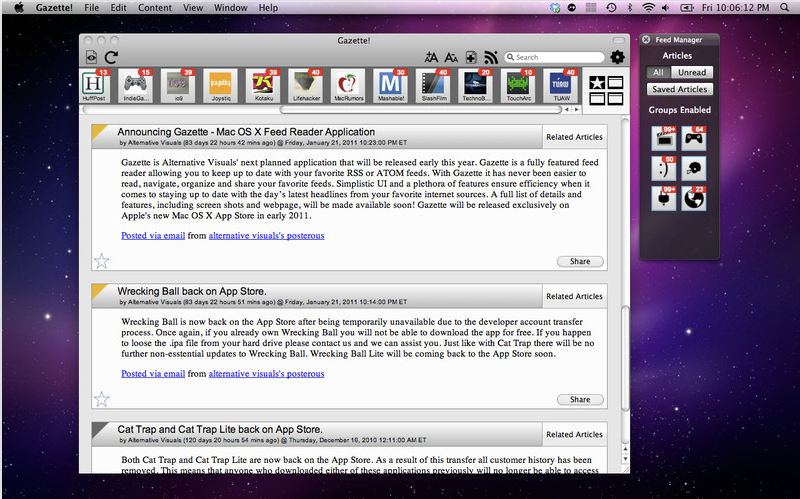Open the Edit menu
Image resolution: width=800 pixels, height=499 pixels.
118,8
